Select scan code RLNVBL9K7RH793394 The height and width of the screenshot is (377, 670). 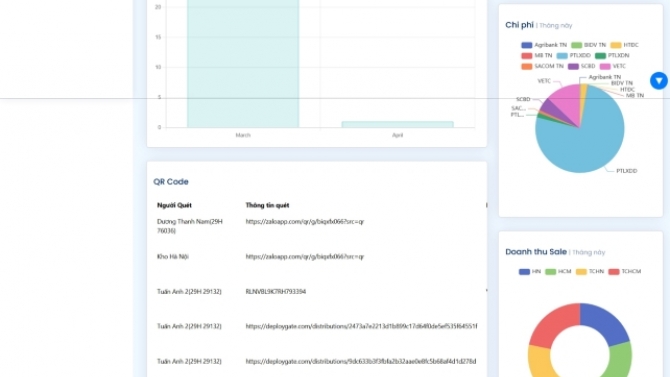coord(276,292)
